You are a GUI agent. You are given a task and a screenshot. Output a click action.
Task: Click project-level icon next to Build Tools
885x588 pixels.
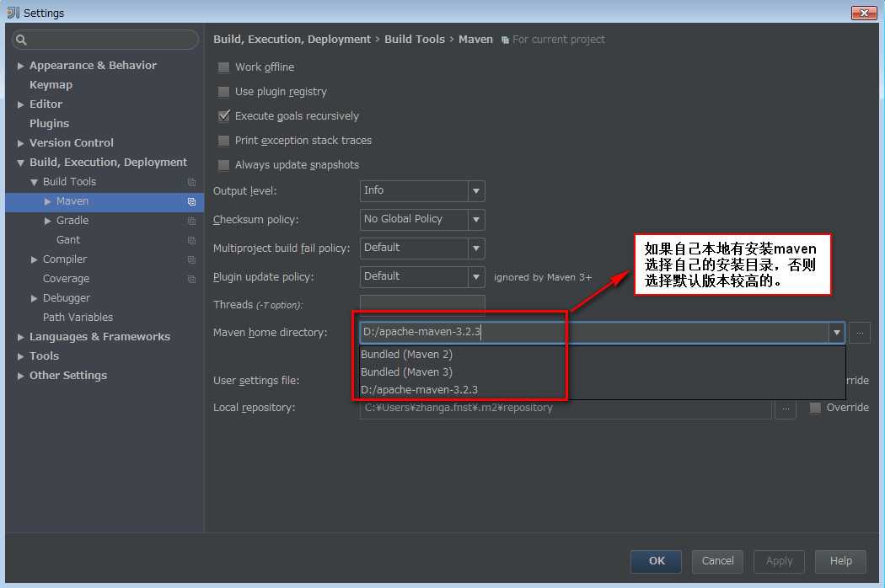coord(191,182)
